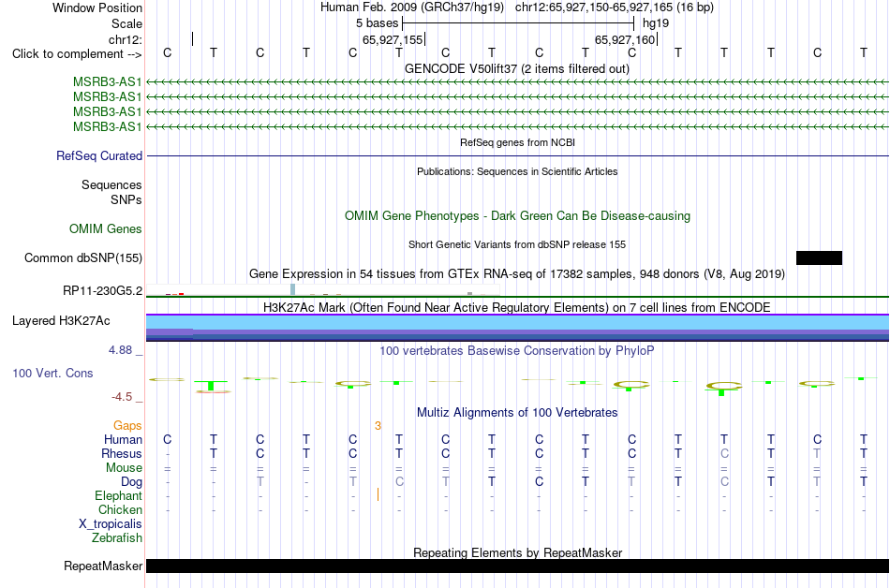
Task: Open '100 vertebrates Basewise Conservation by PhyloP' title
Action: [x=517, y=350]
